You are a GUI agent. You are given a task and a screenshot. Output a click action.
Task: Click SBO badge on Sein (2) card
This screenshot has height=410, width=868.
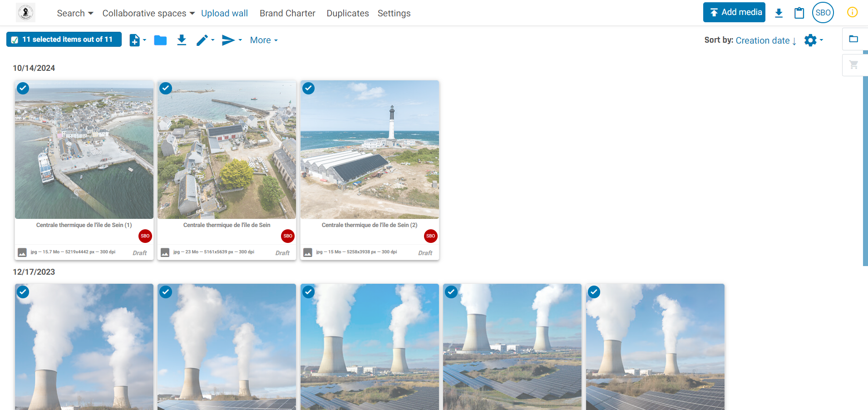(431, 236)
